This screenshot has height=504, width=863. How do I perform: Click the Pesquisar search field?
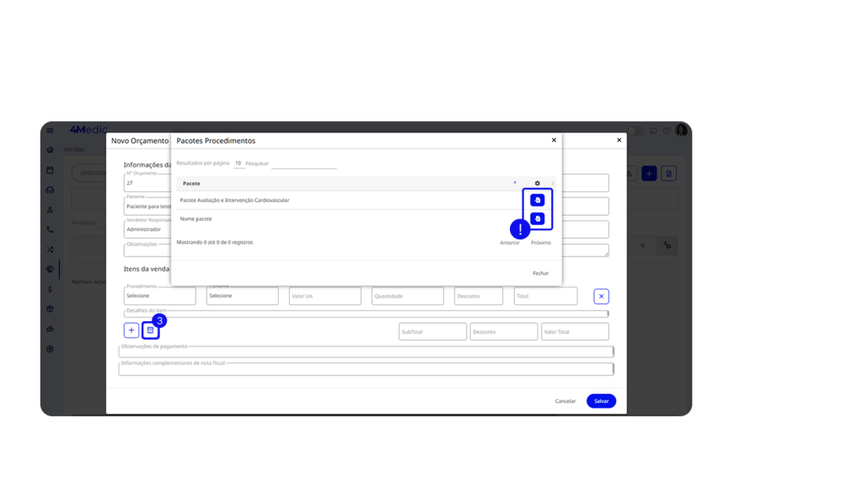(303, 164)
